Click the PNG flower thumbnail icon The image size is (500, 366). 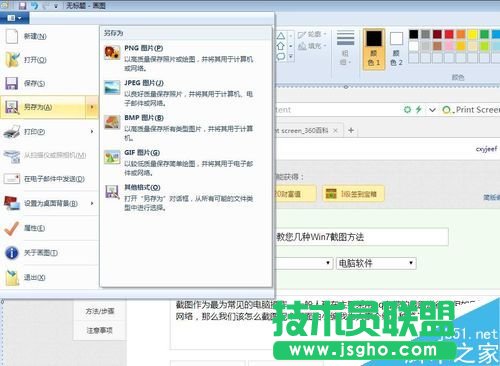(112, 53)
